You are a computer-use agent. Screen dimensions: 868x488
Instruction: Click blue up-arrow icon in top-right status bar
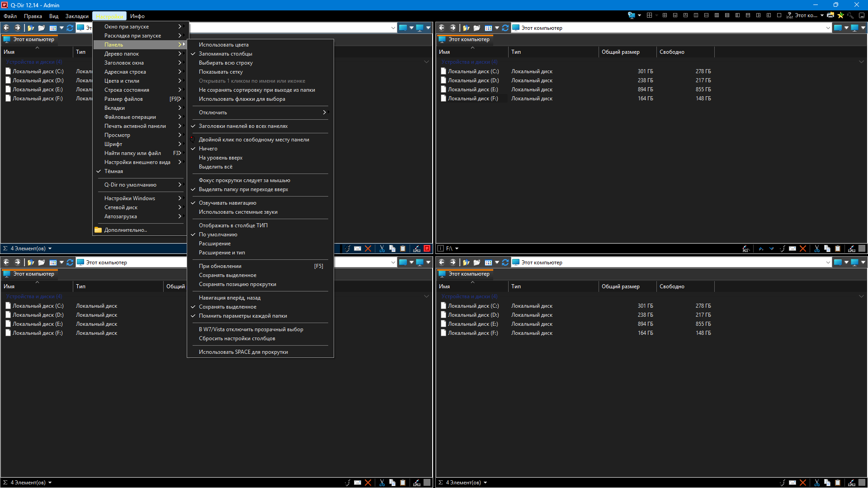[761, 249]
